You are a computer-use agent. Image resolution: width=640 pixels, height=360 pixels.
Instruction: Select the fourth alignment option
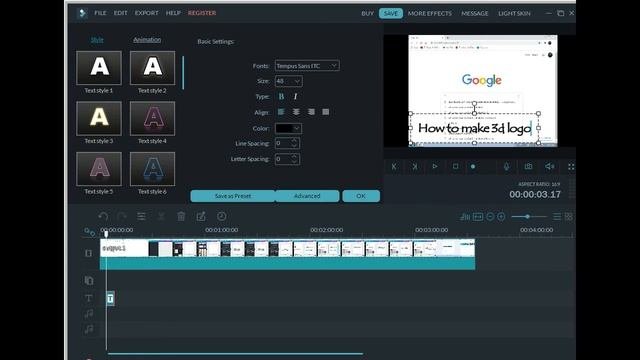(x=326, y=112)
